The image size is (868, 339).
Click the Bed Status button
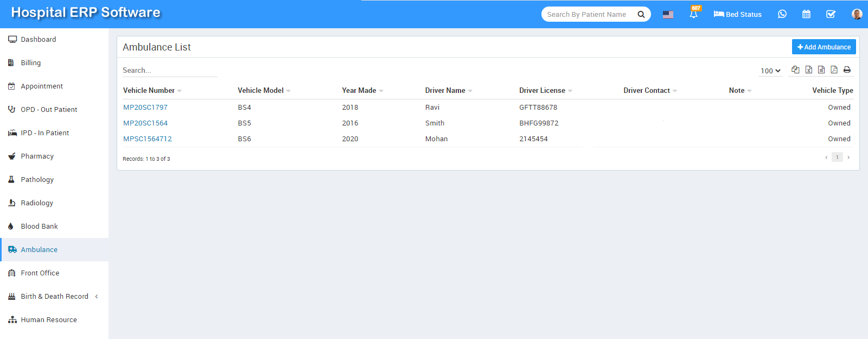click(x=737, y=14)
